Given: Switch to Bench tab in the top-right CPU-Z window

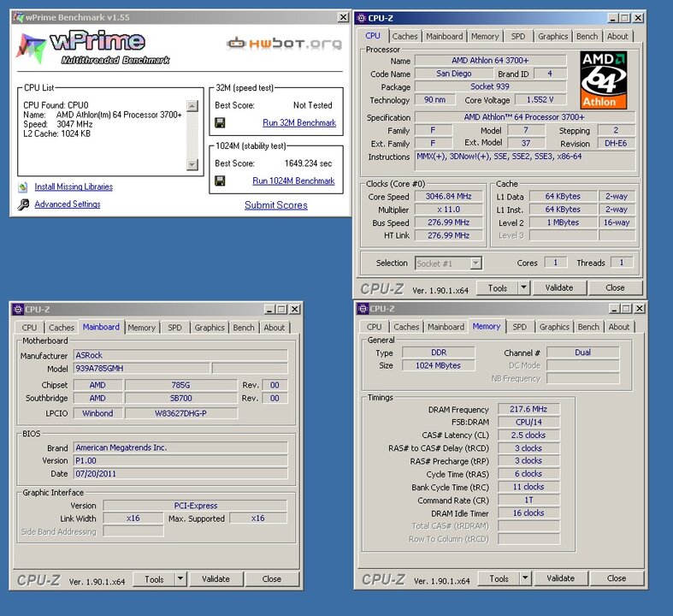Looking at the screenshot, I should coord(587,37).
